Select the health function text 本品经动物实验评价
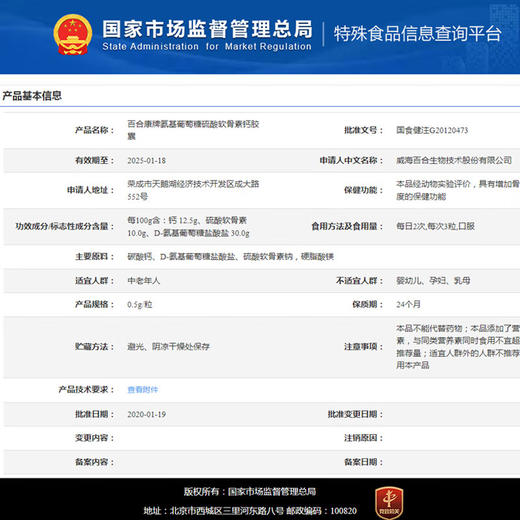Viewport: 520px width, 520px height. click(x=458, y=190)
